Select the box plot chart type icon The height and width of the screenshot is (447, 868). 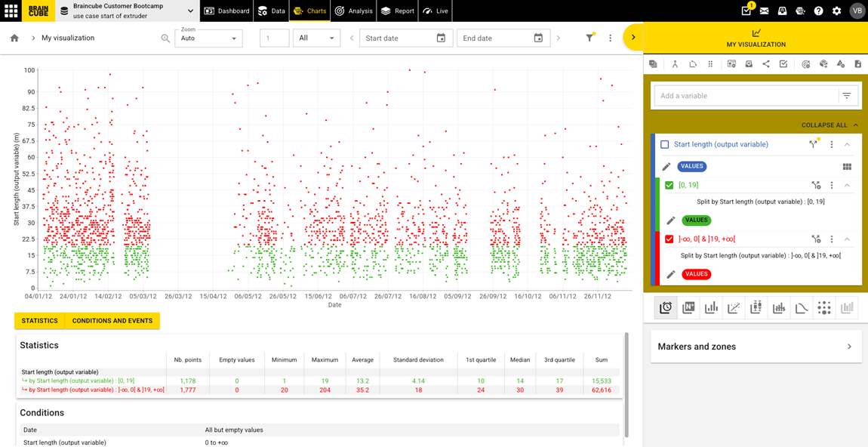tap(756, 307)
